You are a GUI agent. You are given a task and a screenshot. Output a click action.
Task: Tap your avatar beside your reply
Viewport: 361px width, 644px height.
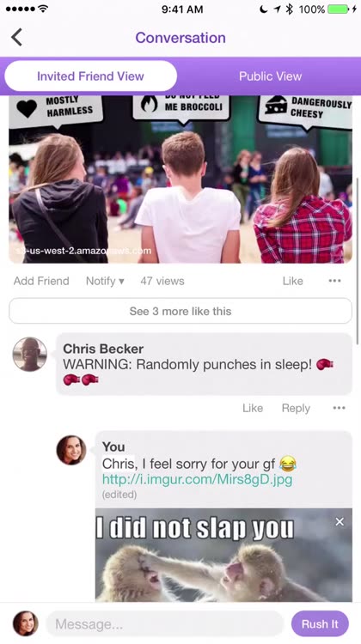(71, 450)
